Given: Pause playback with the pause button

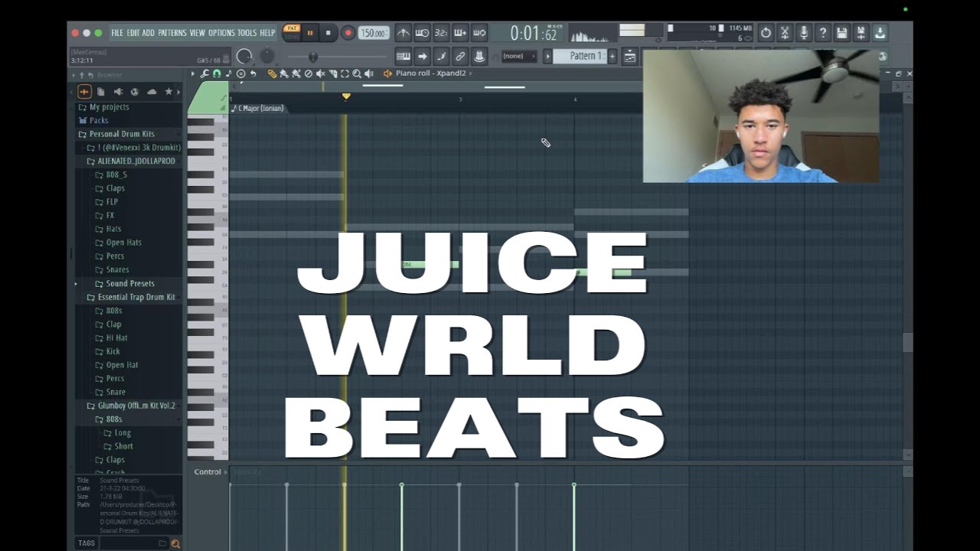Looking at the screenshot, I should 310,33.
